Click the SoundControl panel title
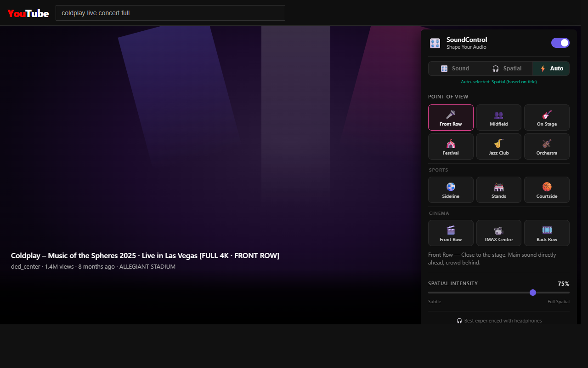The image size is (588, 368). coord(467,40)
